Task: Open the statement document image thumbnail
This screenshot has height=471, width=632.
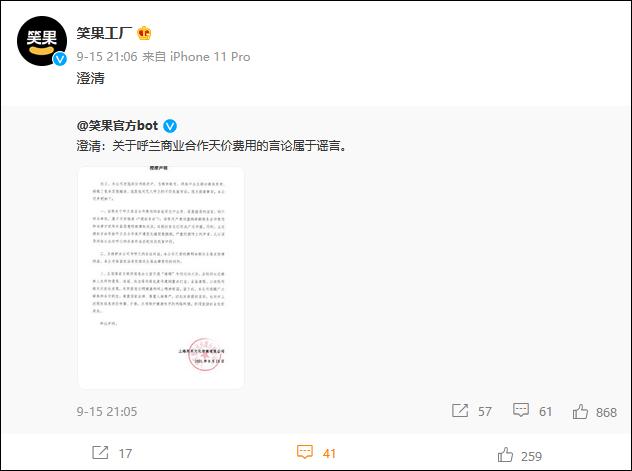Action: pos(161,277)
